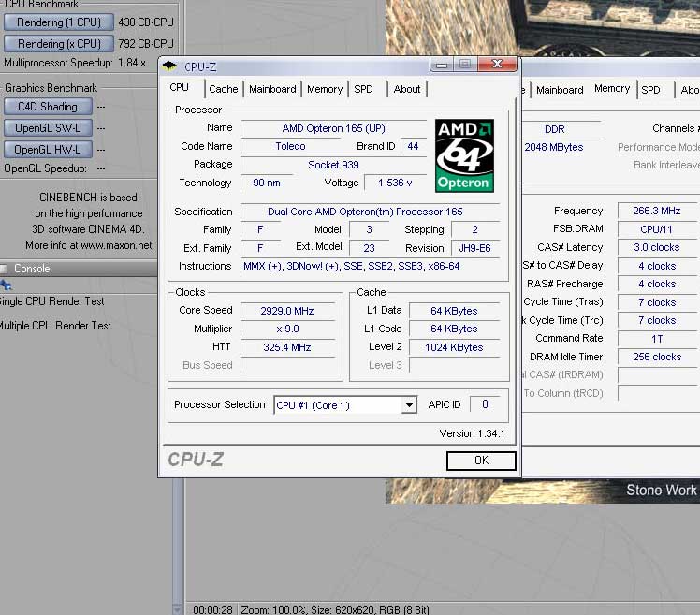This screenshot has height=615, width=700.
Task: Click the Multiplier x 9.0 value
Action: (287, 329)
